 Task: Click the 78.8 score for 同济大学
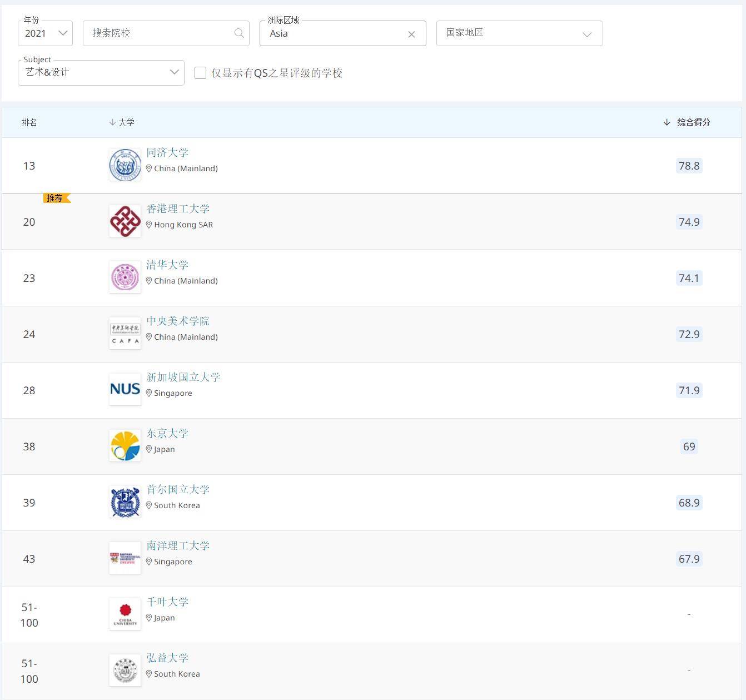click(x=689, y=166)
